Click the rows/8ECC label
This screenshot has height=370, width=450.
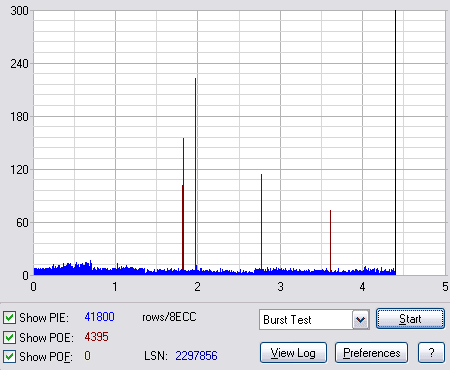[x=169, y=317]
